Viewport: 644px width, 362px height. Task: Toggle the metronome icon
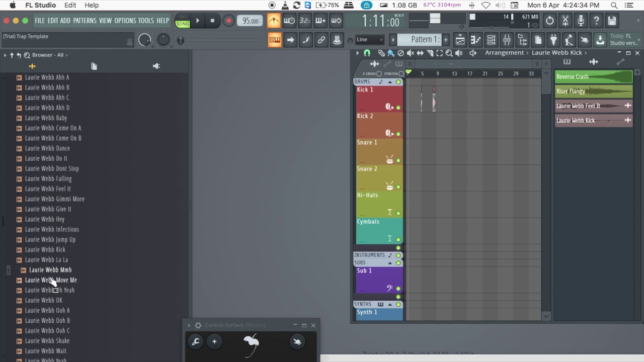(x=274, y=21)
